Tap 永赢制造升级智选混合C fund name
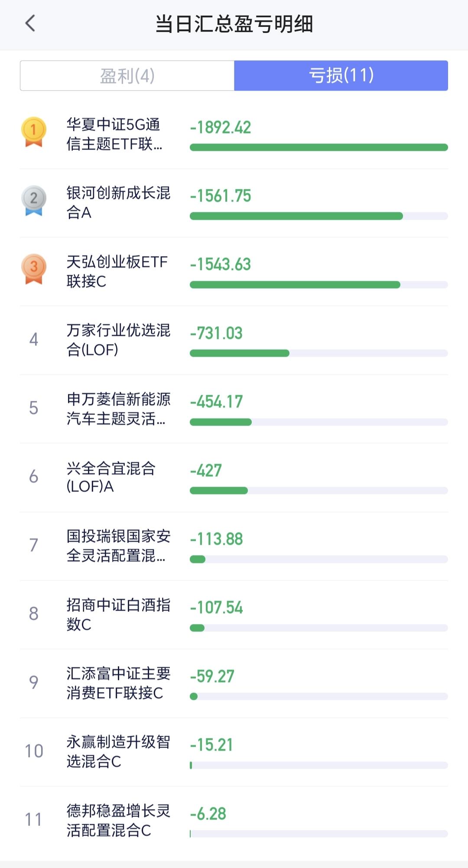This screenshot has height=868, width=468. tap(118, 751)
